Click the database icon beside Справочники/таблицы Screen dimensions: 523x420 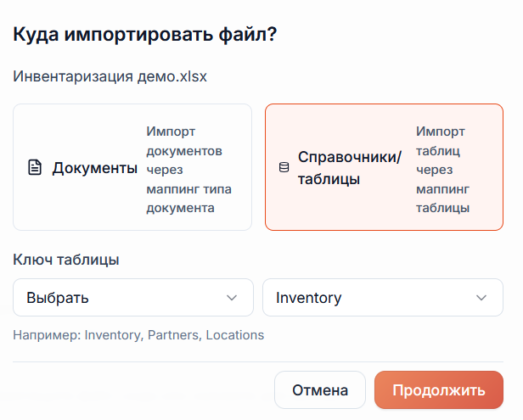284,167
